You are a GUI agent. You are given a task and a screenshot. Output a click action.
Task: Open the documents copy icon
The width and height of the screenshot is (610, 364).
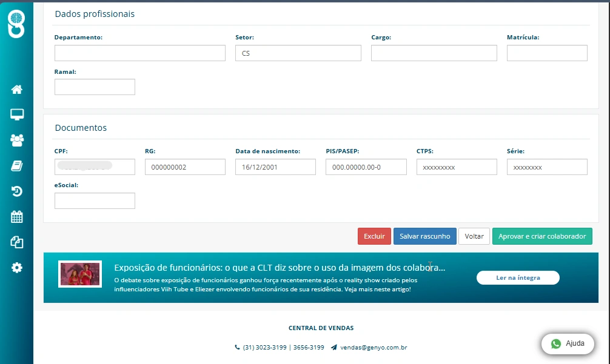pyautogui.click(x=17, y=242)
